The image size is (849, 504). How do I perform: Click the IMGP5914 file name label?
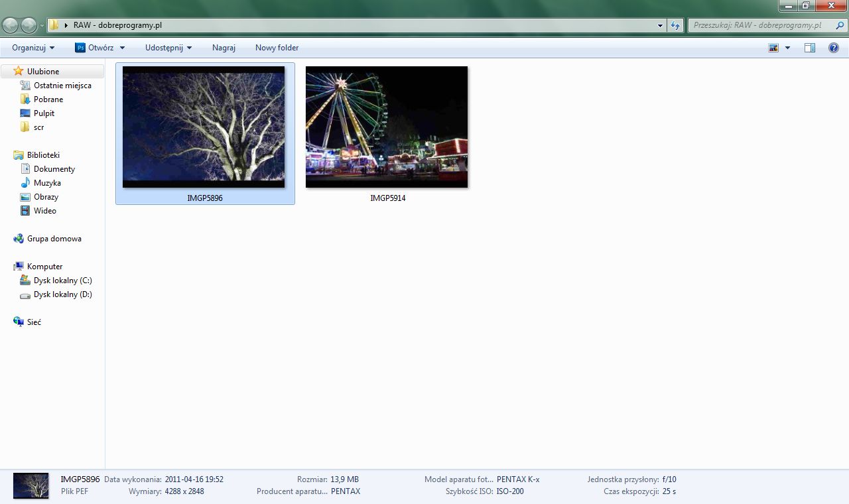388,198
